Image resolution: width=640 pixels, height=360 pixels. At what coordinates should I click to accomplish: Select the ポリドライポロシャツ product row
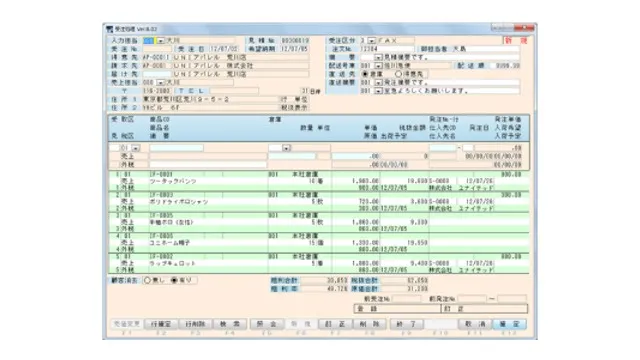[x=319, y=202]
